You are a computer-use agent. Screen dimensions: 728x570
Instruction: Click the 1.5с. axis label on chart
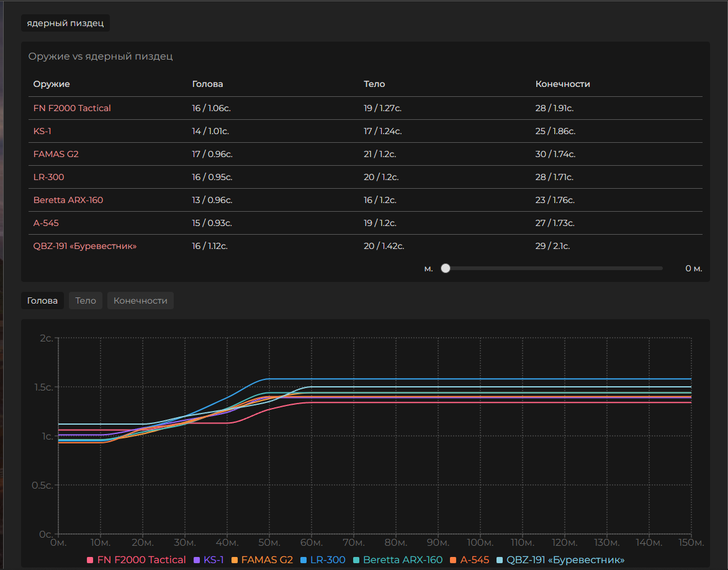point(43,387)
